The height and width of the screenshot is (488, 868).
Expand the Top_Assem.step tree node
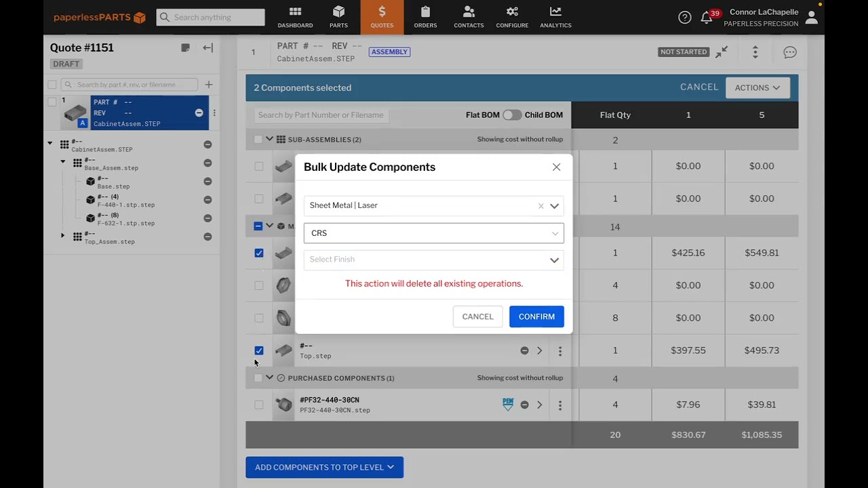point(63,236)
